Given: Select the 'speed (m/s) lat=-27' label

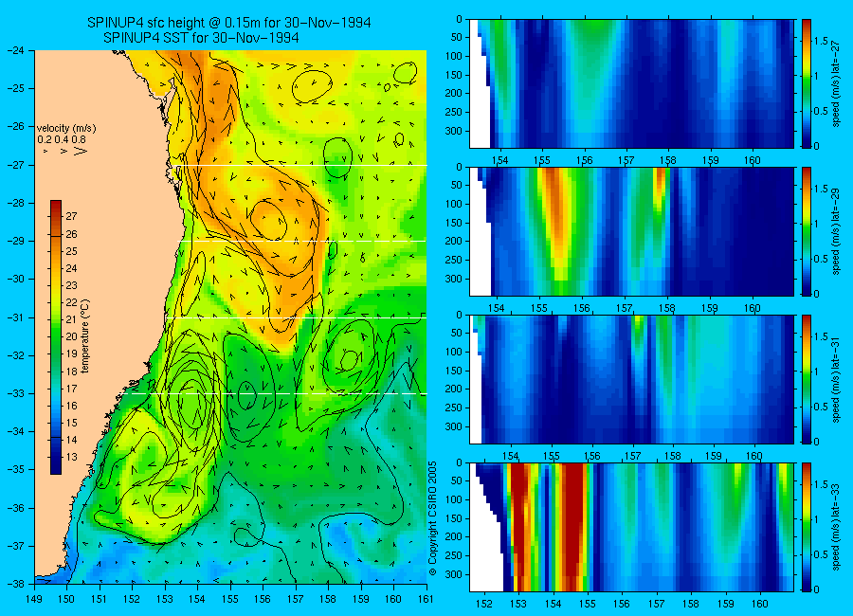Looking at the screenshot, I should coord(837,83).
